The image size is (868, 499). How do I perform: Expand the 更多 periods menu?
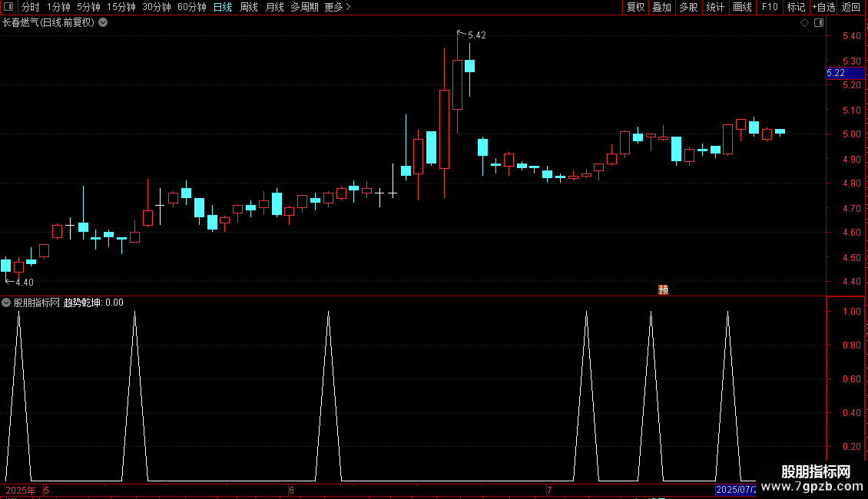[x=337, y=7]
